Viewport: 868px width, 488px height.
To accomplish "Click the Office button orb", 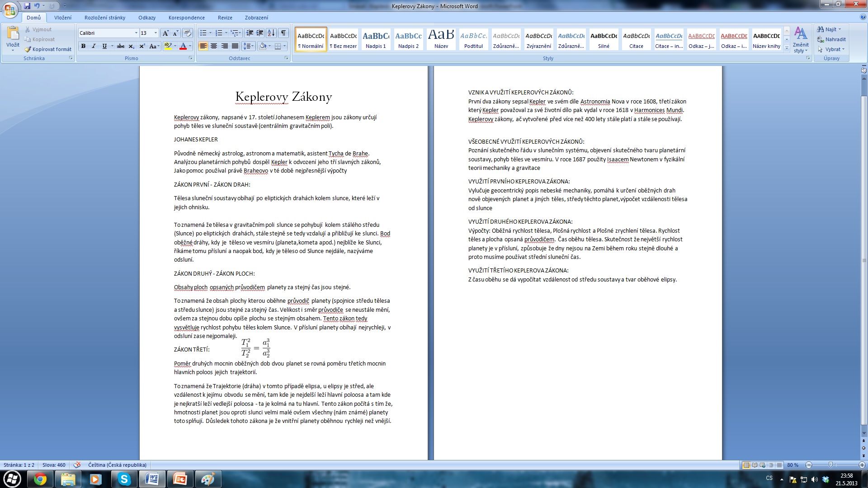I will pos(10,10).
